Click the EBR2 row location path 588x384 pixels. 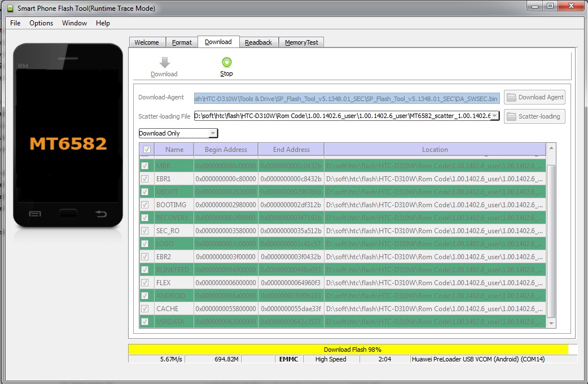[435, 257]
